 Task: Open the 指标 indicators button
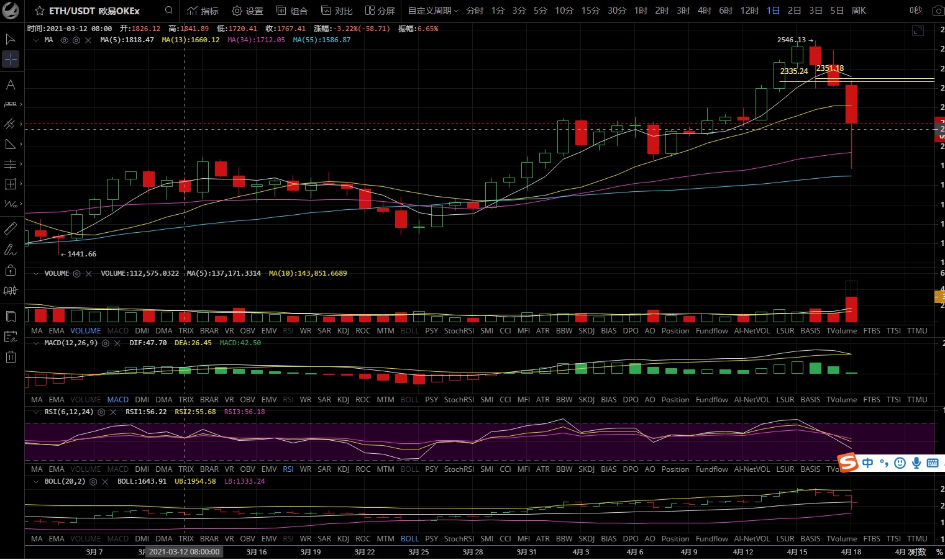(203, 11)
